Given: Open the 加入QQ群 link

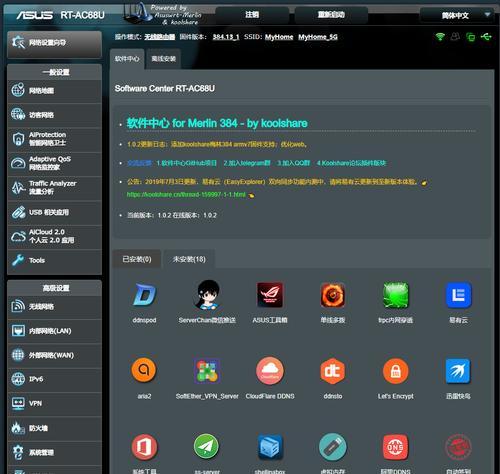Looking at the screenshot, I should point(294,163).
